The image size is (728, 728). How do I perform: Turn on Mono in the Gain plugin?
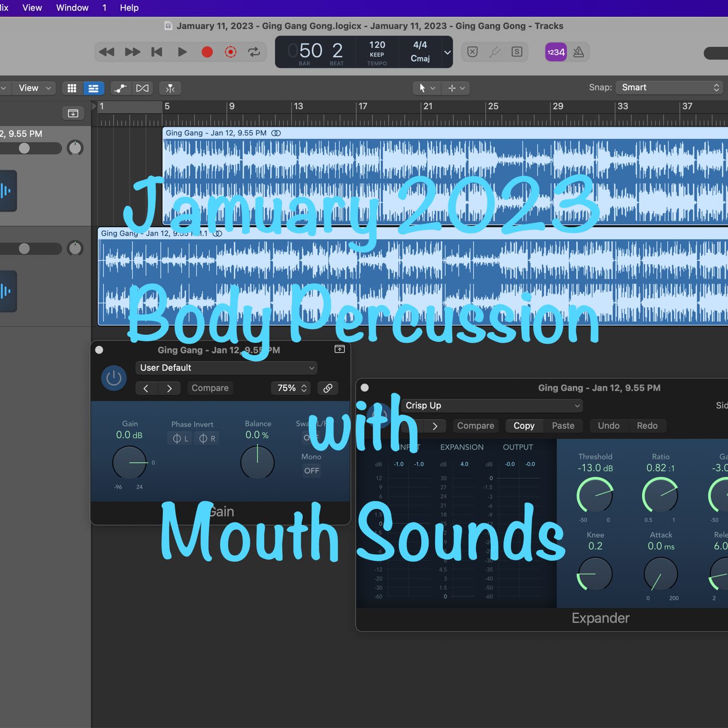tap(311, 471)
